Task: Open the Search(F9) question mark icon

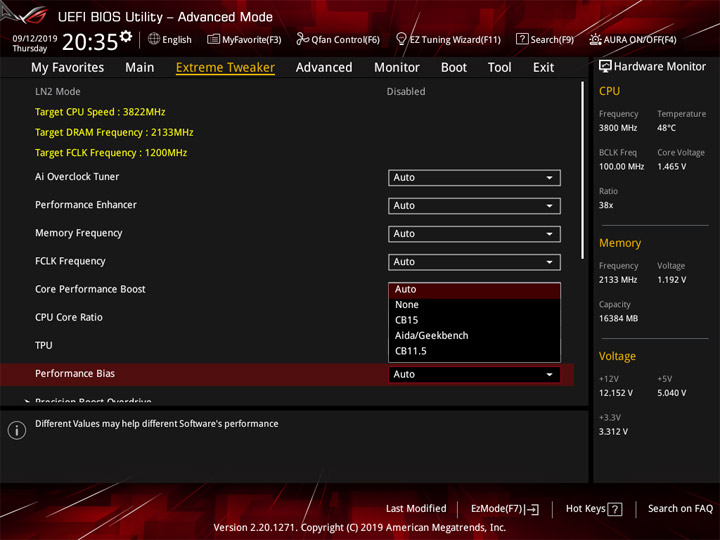Action: [522, 39]
